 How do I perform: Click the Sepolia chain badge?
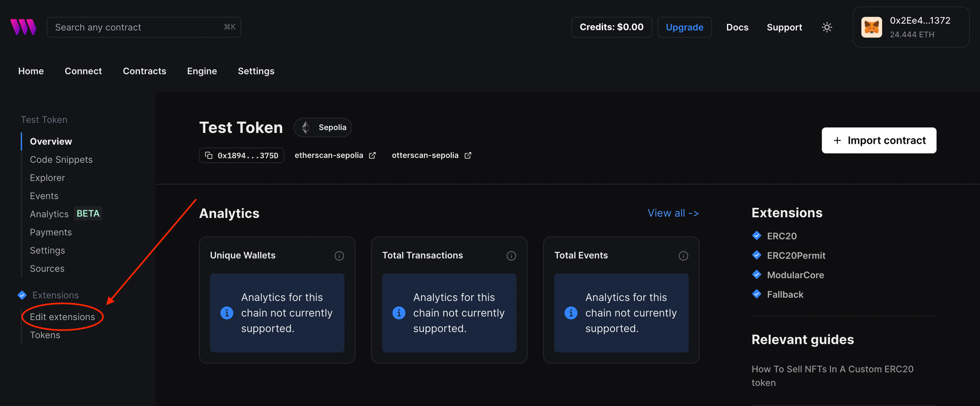click(323, 127)
